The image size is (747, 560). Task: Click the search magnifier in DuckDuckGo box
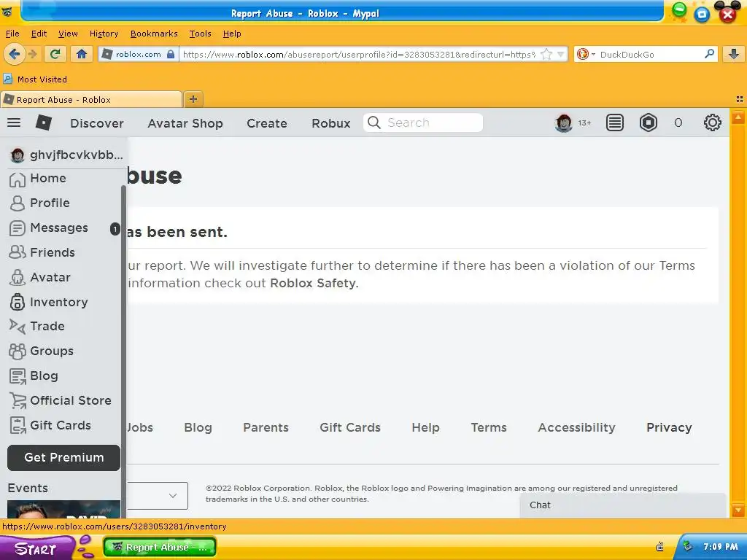(709, 54)
